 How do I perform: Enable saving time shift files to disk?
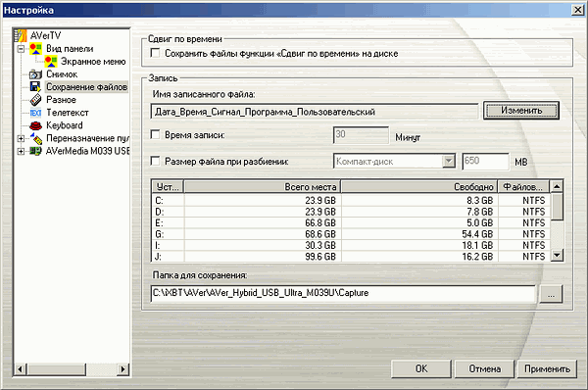click(155, 53)
